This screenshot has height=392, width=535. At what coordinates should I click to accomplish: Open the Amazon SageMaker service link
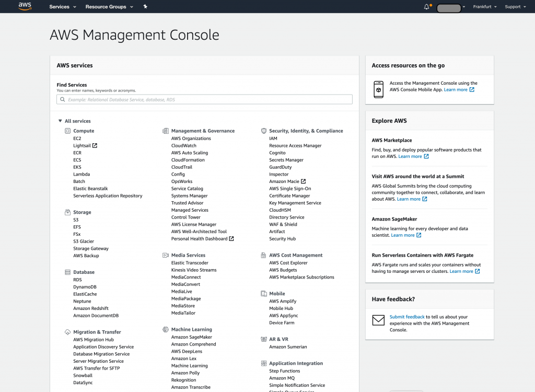pos(191,337)
